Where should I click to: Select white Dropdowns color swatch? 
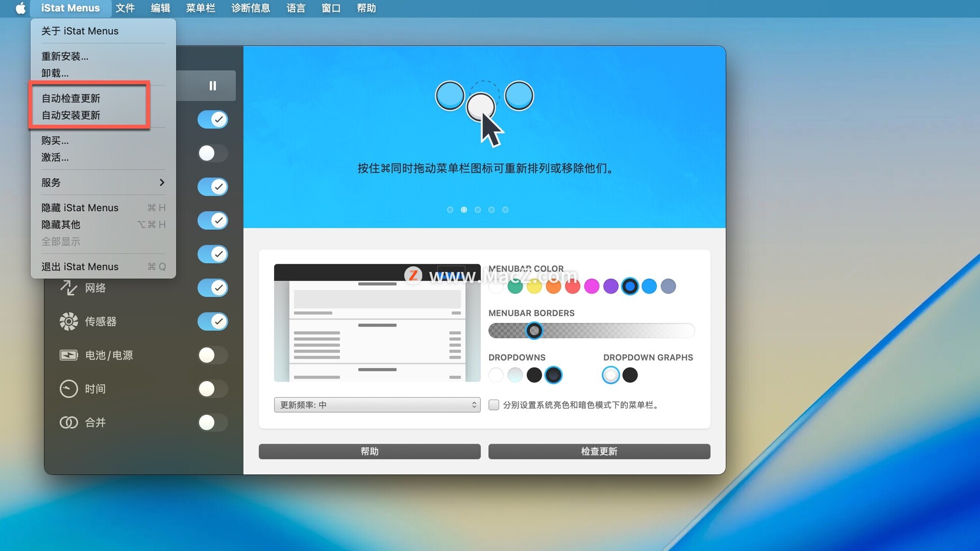point(496,375)
